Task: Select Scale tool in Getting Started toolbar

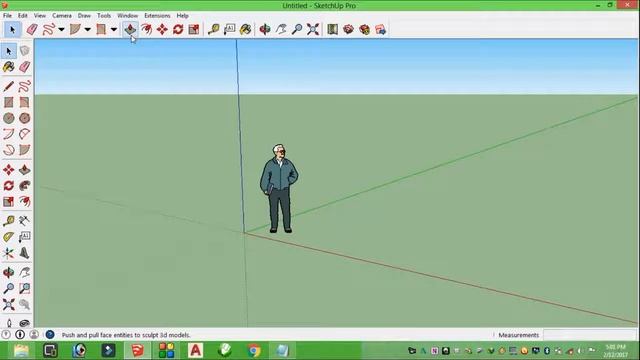Action: [x=194, y=29]
